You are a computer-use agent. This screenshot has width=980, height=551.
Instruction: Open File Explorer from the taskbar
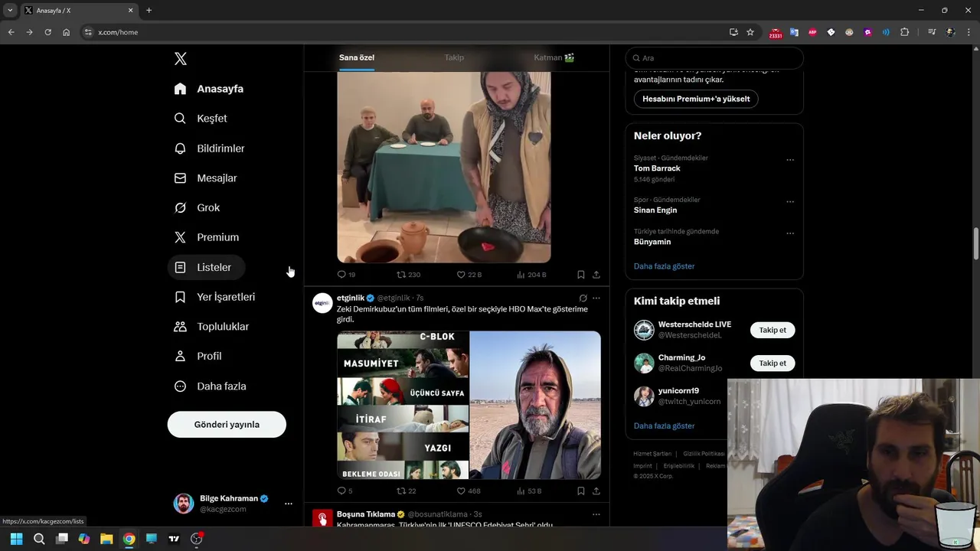tap(106, 539)
